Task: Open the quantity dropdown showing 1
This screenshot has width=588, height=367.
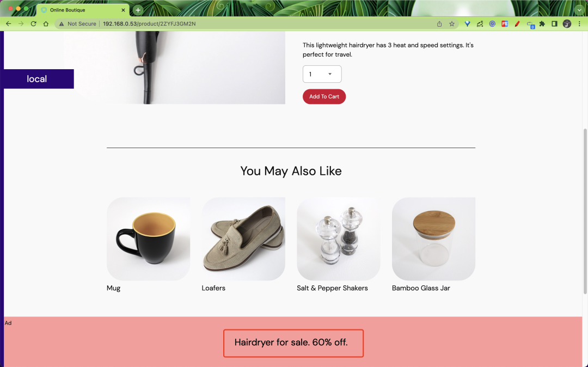Action: 322,74
